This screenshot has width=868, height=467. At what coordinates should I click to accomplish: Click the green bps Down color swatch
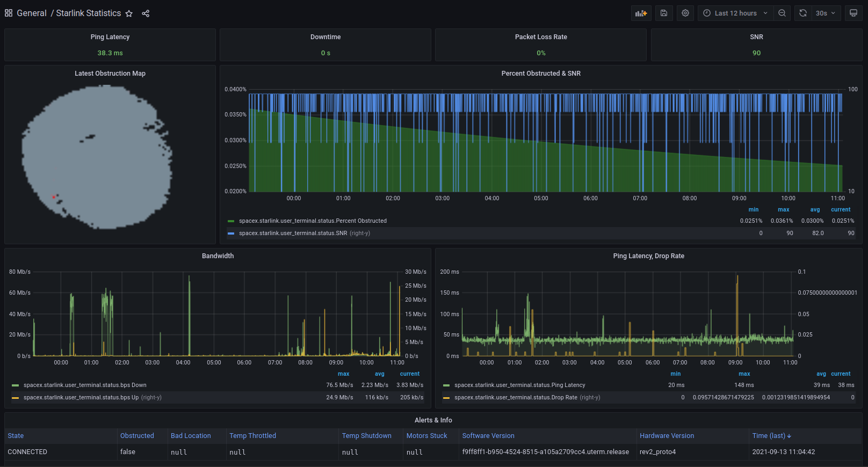[x=15, y=385]
